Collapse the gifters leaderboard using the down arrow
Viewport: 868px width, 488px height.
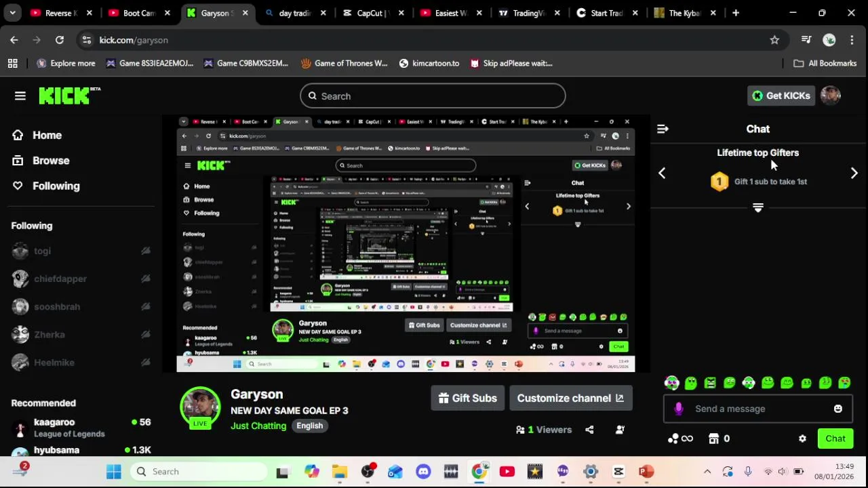click(758, 207)
